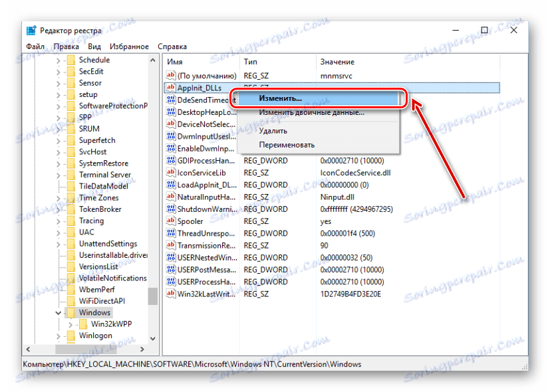The width and height of the screenshot is (550, 392).
Task: Select the 1D2749B4FD3E20E value cell
Action: pyautogui.click(x=350, y=294)
